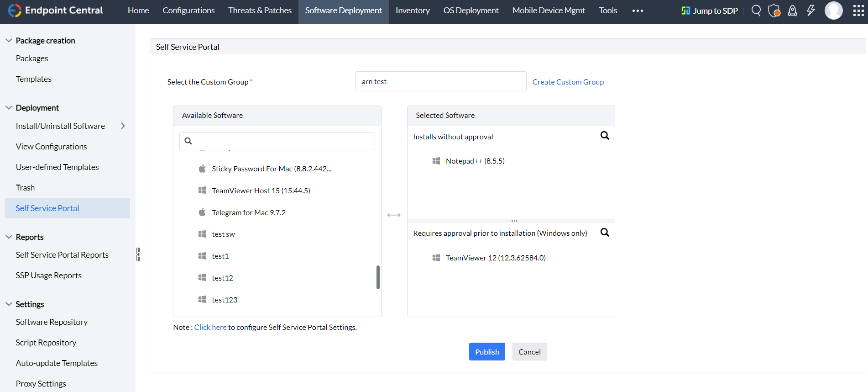The image size is (868, 392).
Task: Click the Selected Software panel divider handle
Action: [x=514, y=221]
